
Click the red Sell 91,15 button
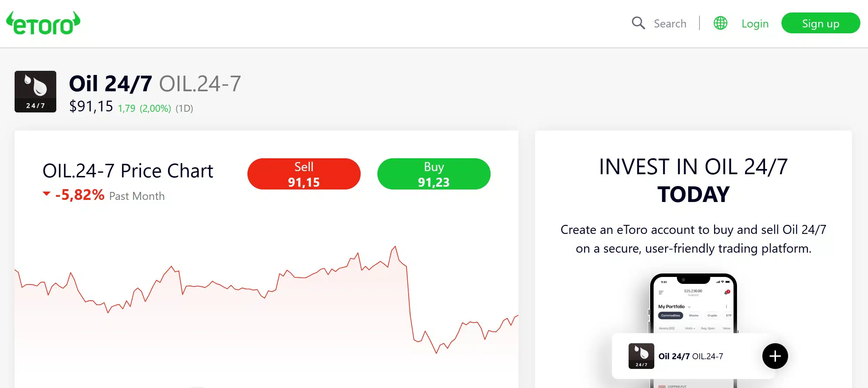click(x=304, y=174)
